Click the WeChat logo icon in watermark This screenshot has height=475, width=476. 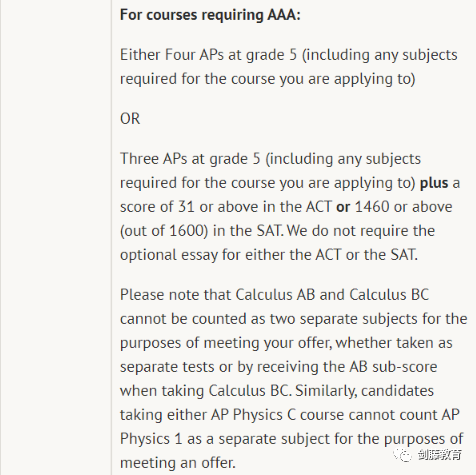403,455
